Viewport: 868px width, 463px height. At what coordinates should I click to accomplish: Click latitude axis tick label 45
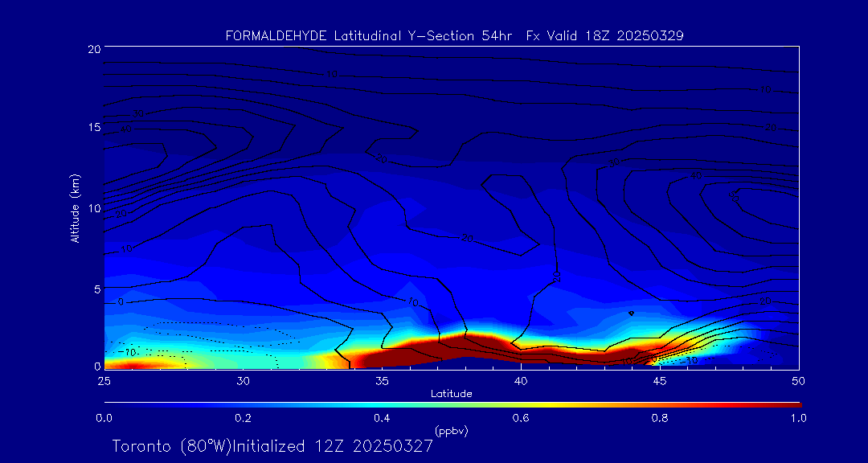coord(660,381)
